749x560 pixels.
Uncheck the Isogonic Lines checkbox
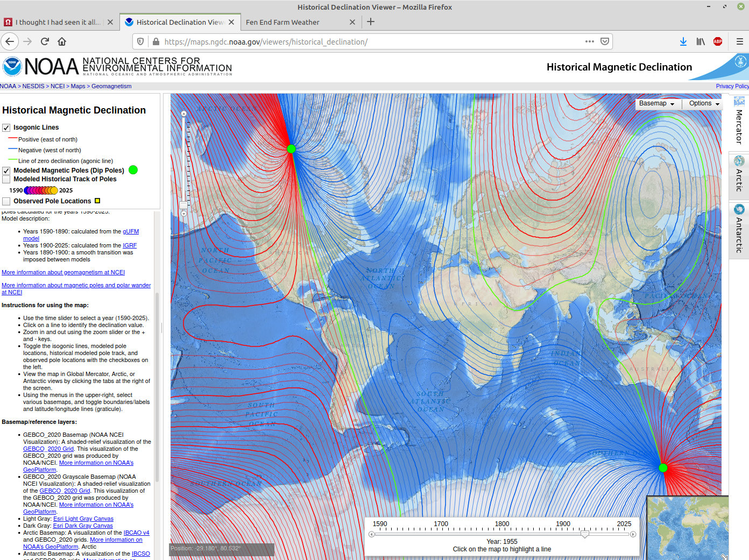pos(6,127)
